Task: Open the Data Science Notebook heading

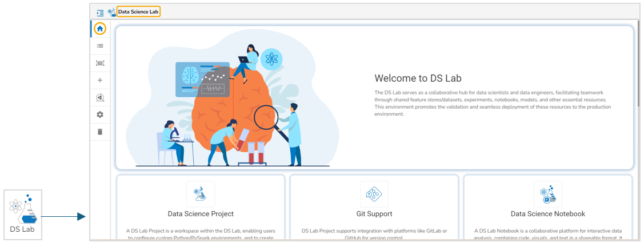Action: coord(548,214)
